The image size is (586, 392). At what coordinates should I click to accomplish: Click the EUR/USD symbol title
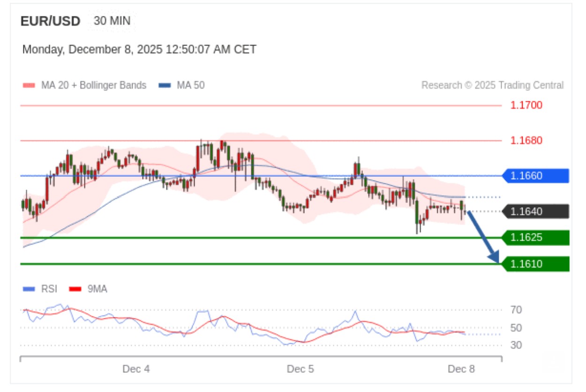point(50,21)
